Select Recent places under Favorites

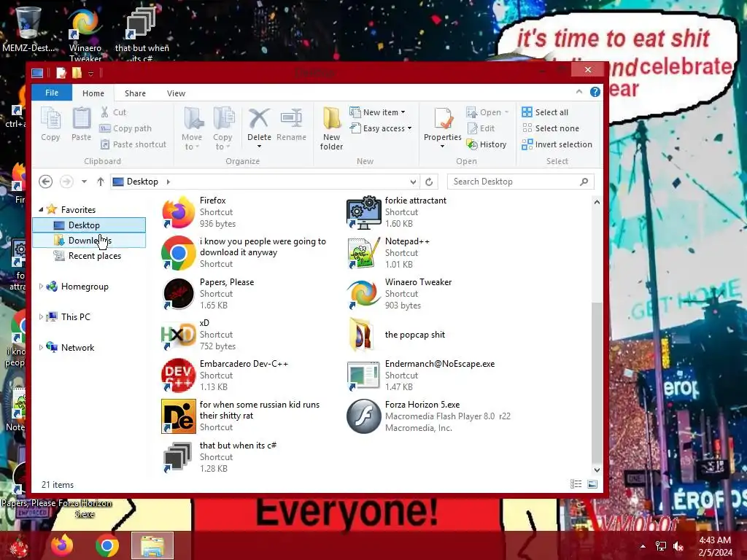89,256
